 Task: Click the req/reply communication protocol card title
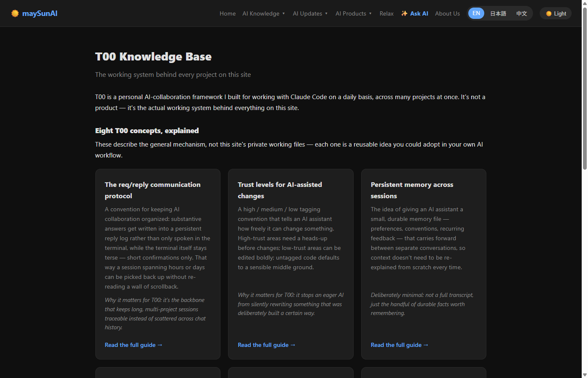pyautogui.click(x=152, y=190)
